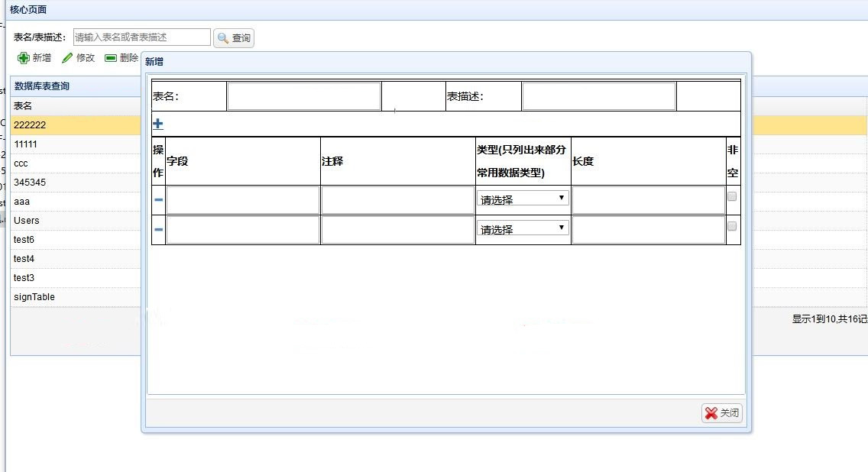Remove the first field row with minus icon
Screen dimensions: 868x472
[x=158, y=200]
